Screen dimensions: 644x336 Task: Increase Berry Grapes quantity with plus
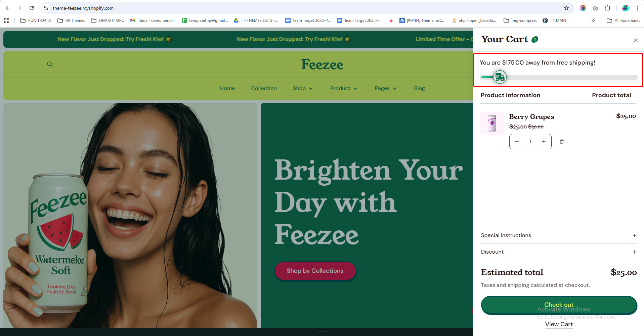point(544,142)
